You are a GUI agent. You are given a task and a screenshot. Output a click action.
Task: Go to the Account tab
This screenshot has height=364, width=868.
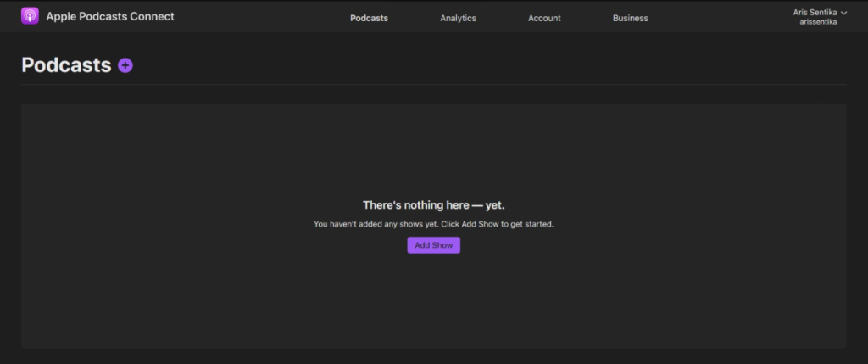click(x=544, y=18)
